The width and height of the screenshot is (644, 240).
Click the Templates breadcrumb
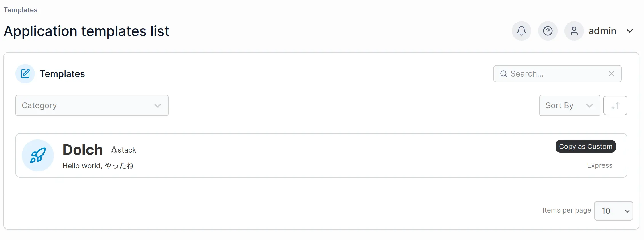pos(21,10)
